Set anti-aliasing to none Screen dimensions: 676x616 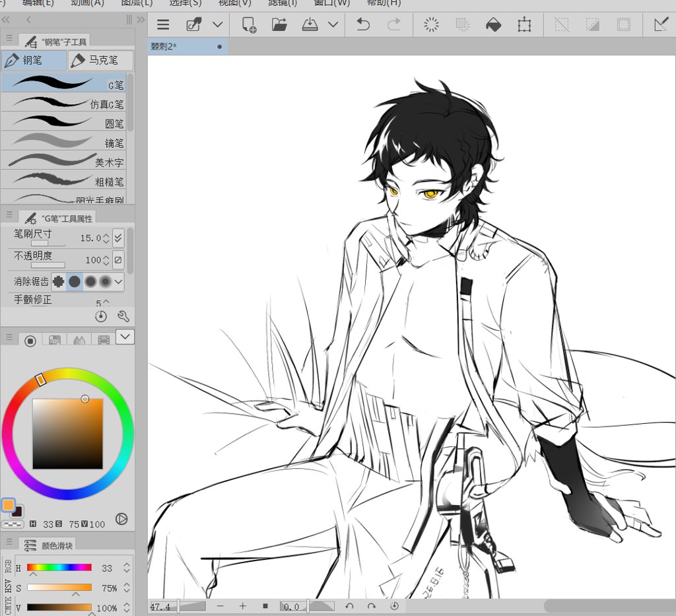click(59, 281)
